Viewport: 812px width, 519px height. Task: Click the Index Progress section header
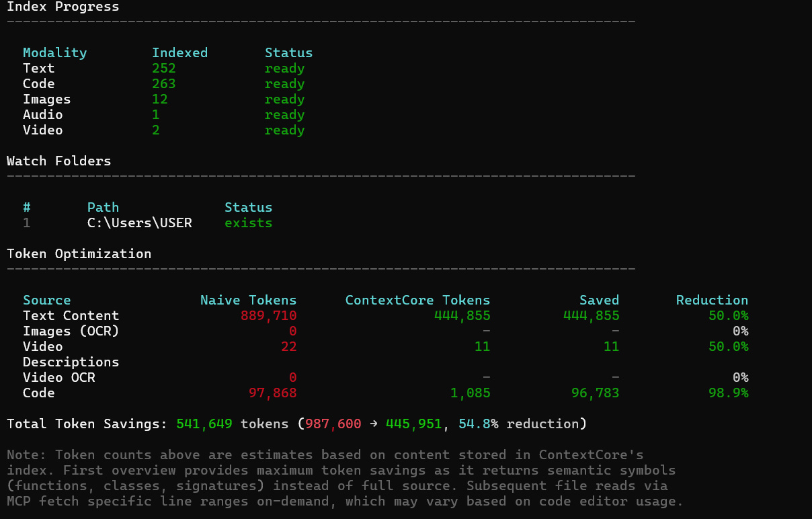(x=63, y=7)
